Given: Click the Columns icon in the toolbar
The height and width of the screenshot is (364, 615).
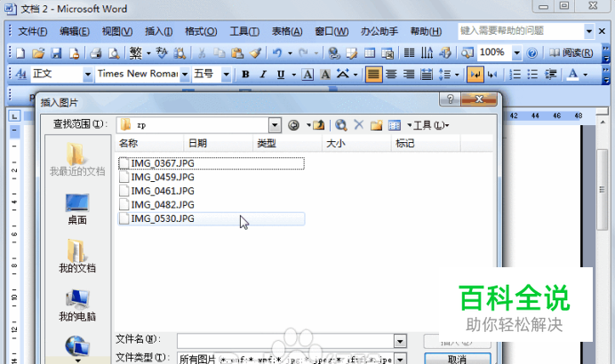Looking at the screenshot, I should [409, 53].
